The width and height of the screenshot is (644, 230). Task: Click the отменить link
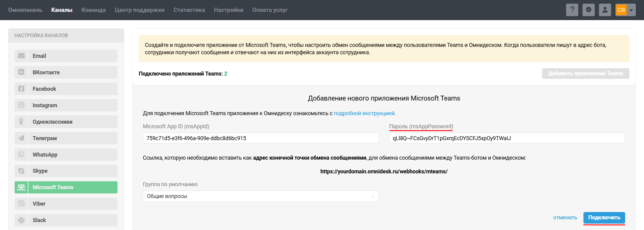[x=565, y=218]
